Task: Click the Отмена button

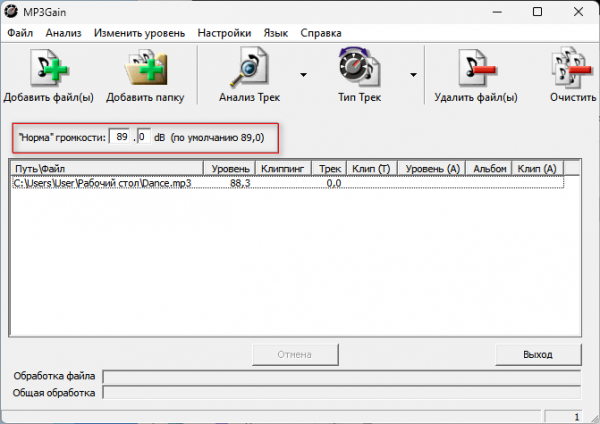Action: (295, 355)
